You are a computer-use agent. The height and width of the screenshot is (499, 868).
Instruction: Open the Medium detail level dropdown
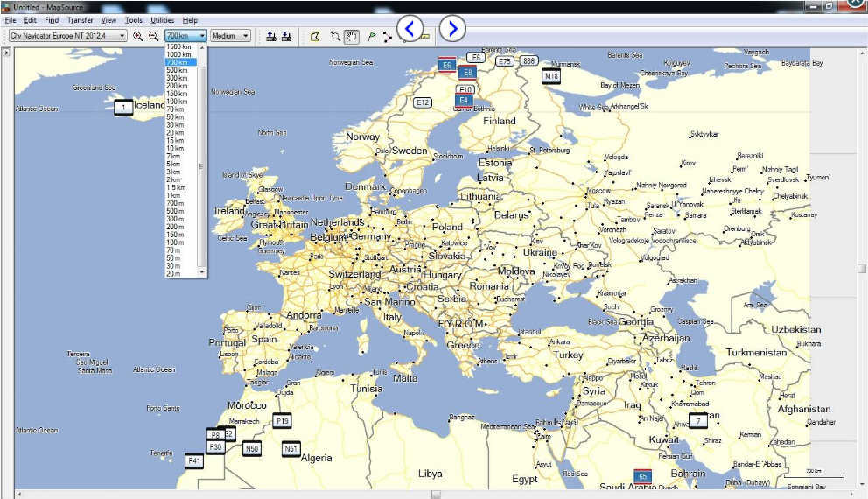[x=230, y=35]
